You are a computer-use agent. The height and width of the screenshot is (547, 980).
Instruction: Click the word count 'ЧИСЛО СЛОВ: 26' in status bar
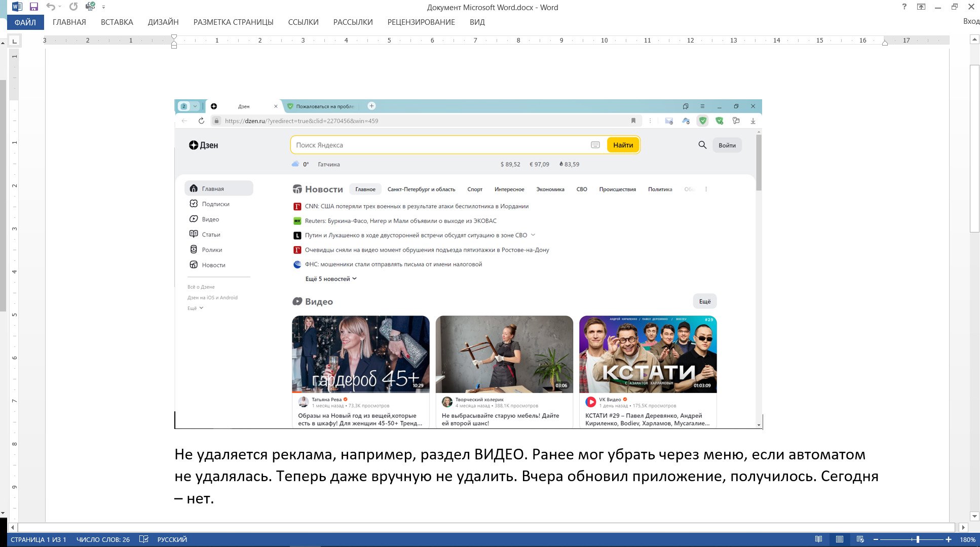tap(103, 539)
